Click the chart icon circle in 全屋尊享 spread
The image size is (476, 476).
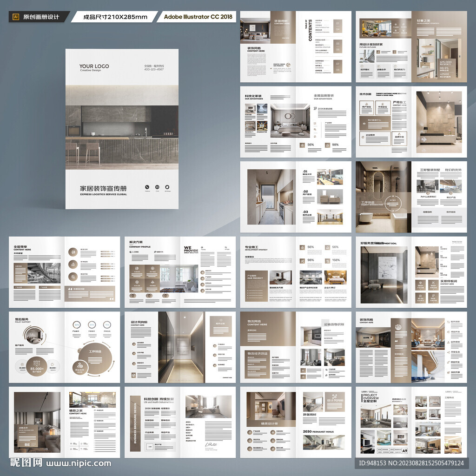click(x=73, y=264)
